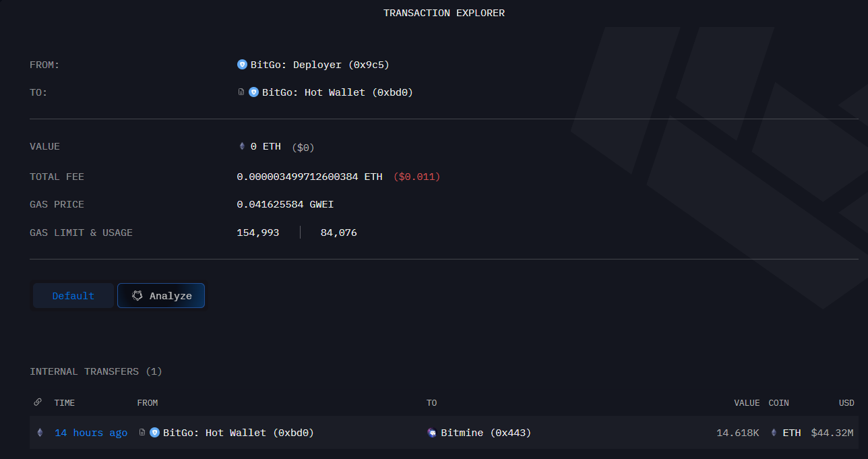Open the BitGo: Deployer (0x9c5) address
The height and width of the screenshot is (459, 868).
tap(319, 65)
